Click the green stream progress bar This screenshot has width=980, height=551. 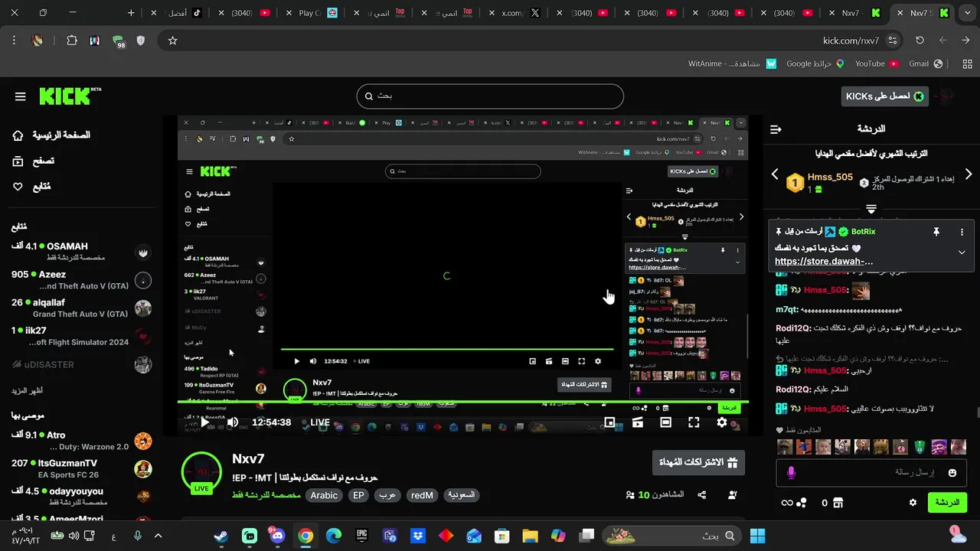pos(463,402)
